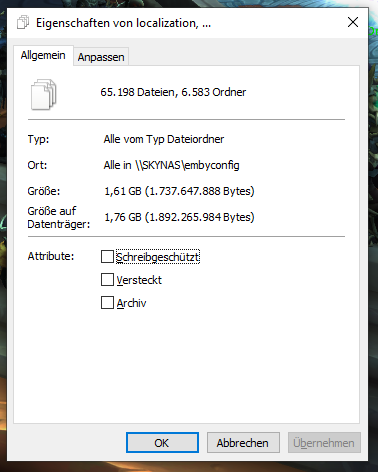Enable the Schreibgeschützt checkbox
The image size is (378, 472).
pos(107,257)
